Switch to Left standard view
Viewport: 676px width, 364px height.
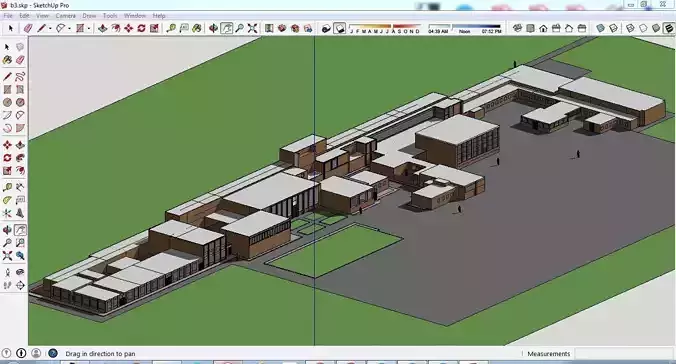(x=582, y=28)
